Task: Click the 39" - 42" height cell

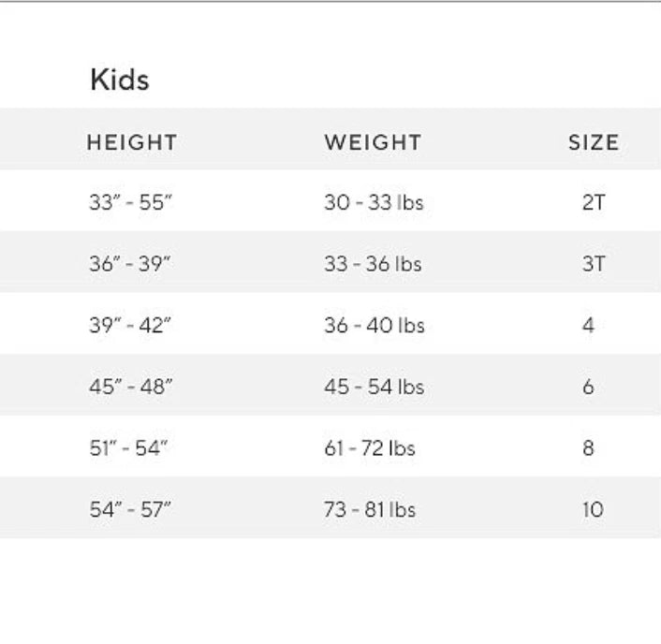Action: 130,326
